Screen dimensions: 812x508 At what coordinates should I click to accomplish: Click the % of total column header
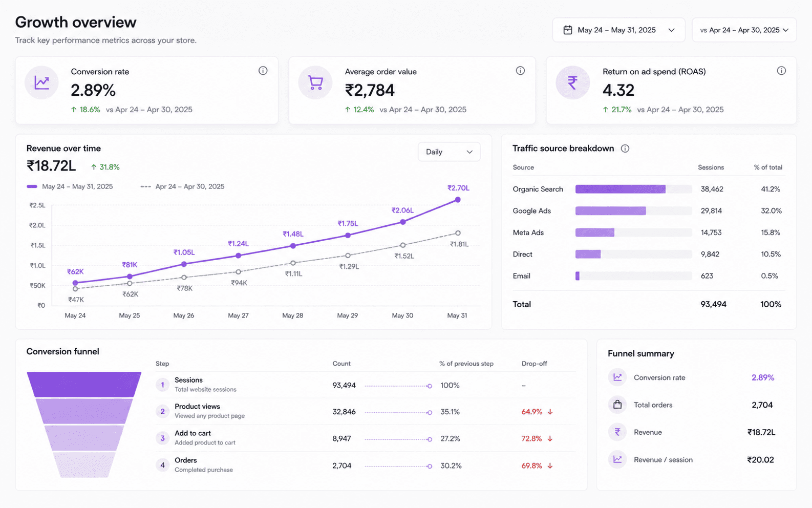click(x=768, y=167)
